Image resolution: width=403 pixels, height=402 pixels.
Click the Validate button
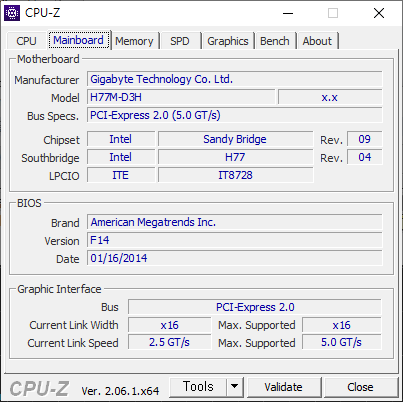pyautogui.click(x=283, y=387)
